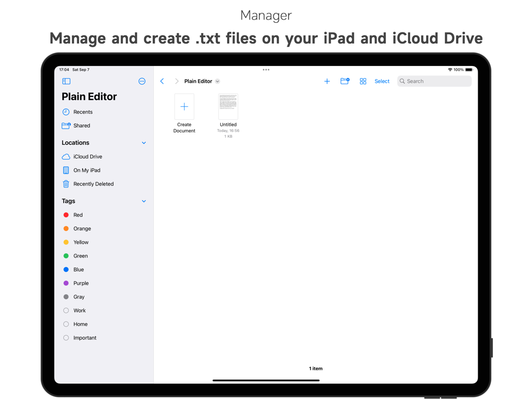
Task: Go forward with the right chevron
Action: click(177, 81)
